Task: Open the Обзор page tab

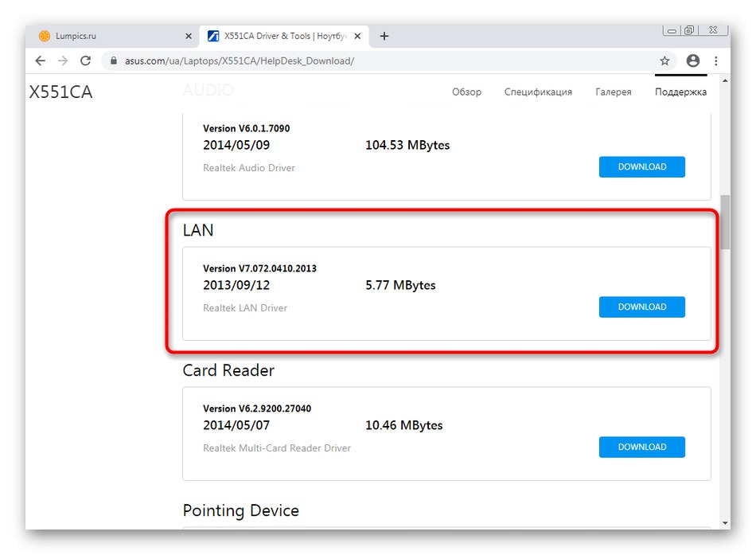Action: (466, 92)
